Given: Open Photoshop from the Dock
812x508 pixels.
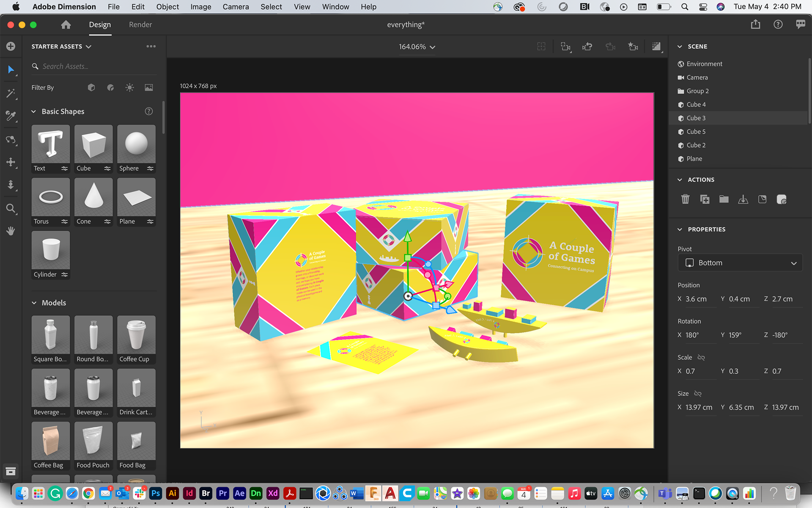Looking at the screenshot, I should click(x=156, y=493).
